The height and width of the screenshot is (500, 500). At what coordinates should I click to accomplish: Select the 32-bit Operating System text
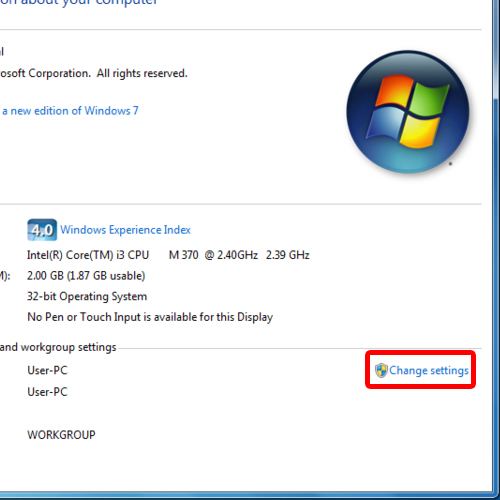[87, 297]
